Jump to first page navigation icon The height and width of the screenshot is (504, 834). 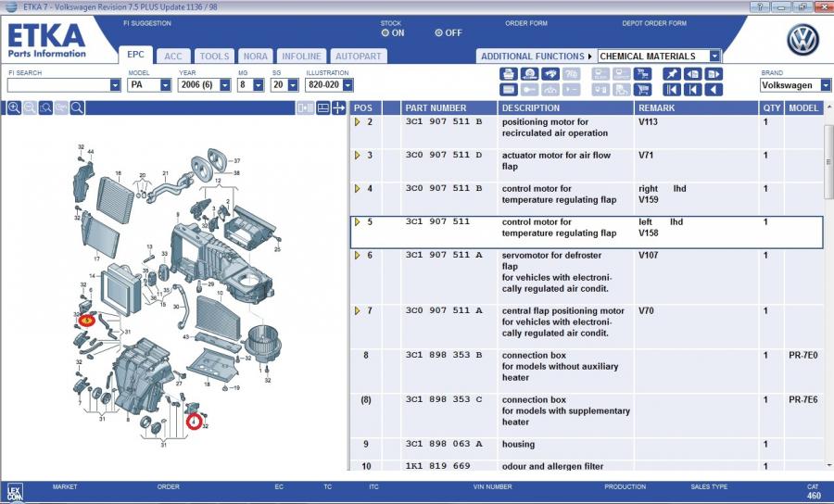671,90
